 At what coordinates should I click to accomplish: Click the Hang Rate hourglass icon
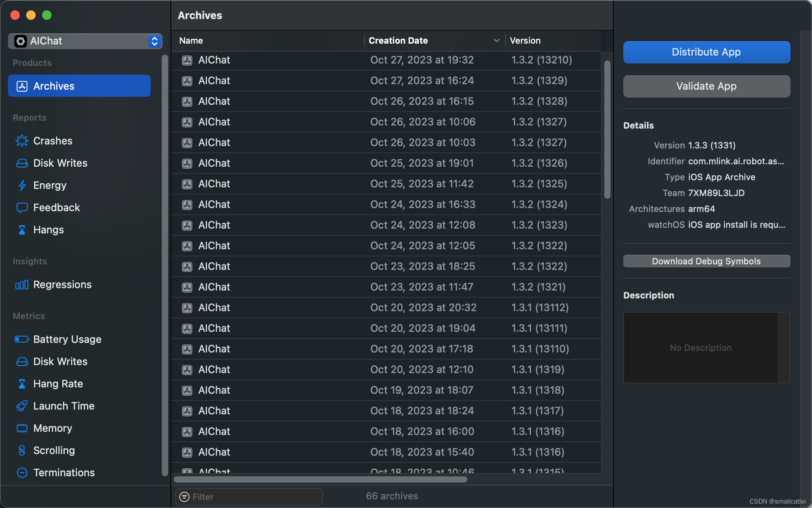coord(22,384)
